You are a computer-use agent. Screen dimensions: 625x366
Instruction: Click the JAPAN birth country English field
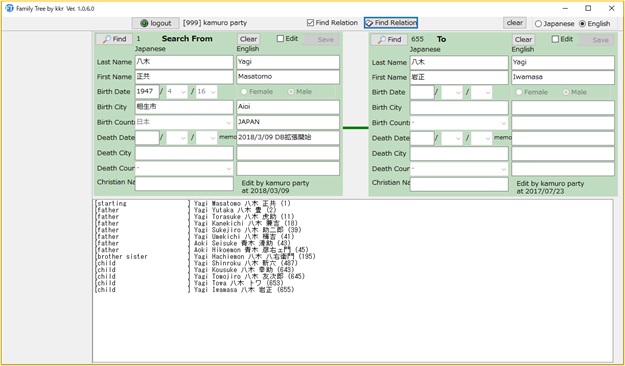pyautogui.click(x=288, y=122)
